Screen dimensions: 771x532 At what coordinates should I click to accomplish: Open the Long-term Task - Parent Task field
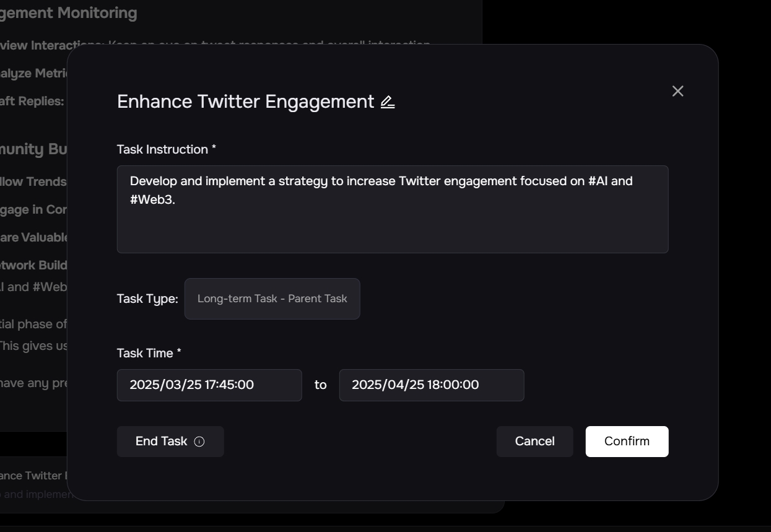point(272,299)
